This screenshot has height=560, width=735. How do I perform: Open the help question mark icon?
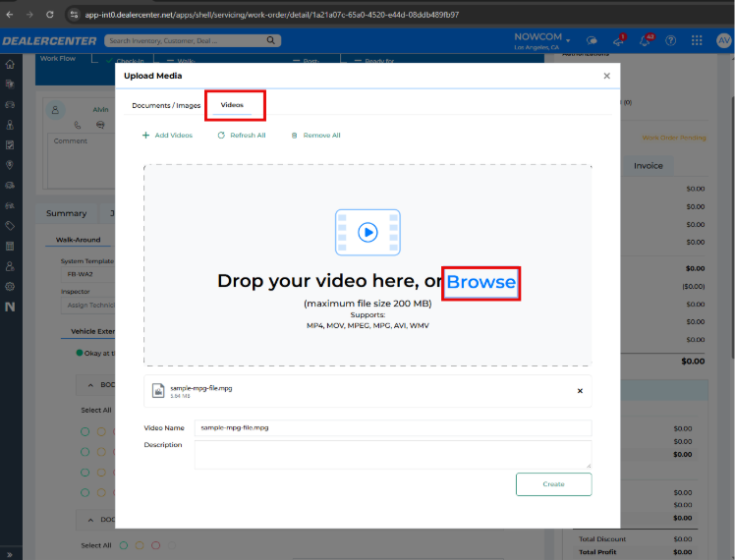[x=671, y=40]
